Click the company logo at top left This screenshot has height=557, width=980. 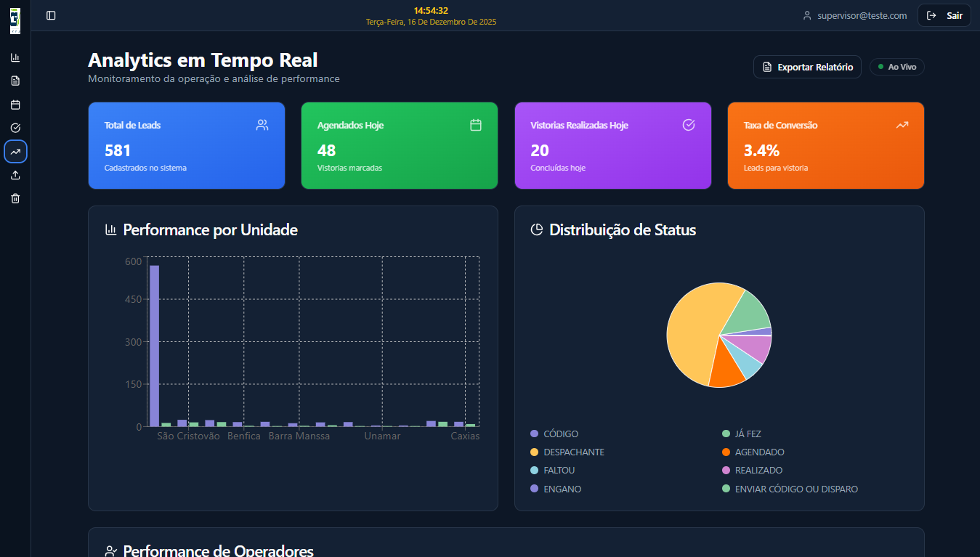tap(15, 21)
